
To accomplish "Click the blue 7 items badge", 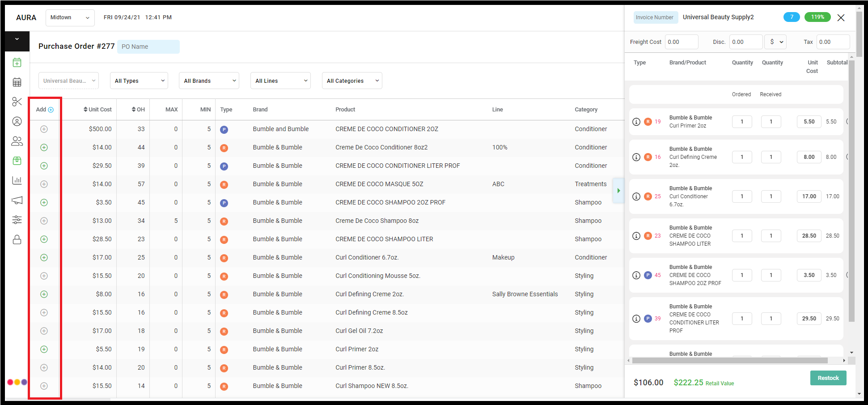I will (792, 17).
